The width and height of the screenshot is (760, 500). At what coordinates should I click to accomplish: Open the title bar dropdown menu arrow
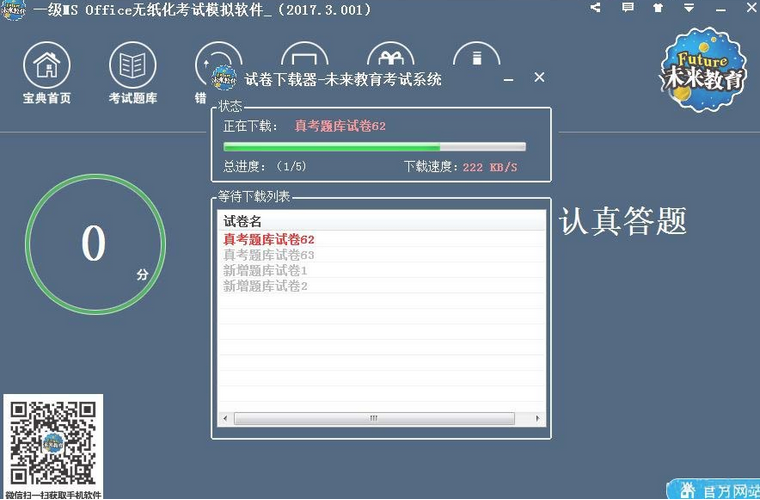[689, 7]
